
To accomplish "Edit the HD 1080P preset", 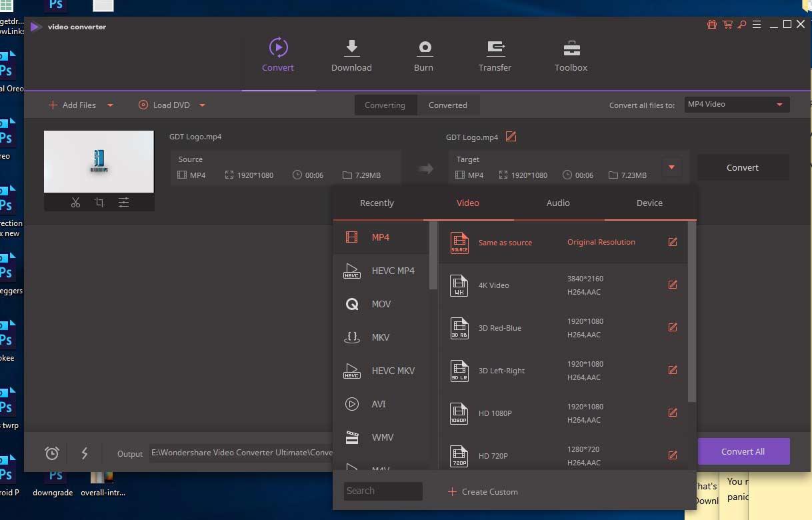I will point(673,413).
